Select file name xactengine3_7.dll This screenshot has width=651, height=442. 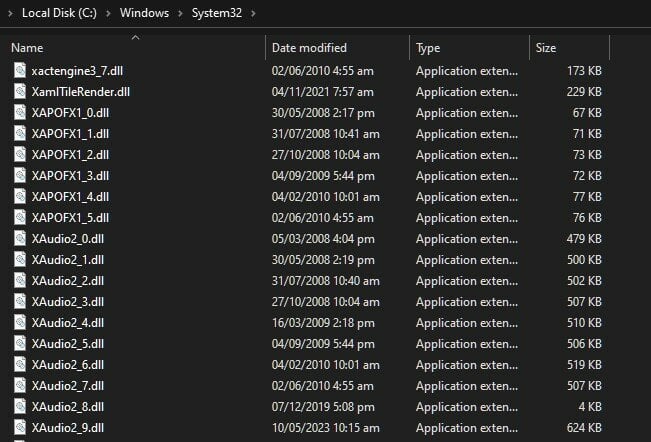pos(77,71)
